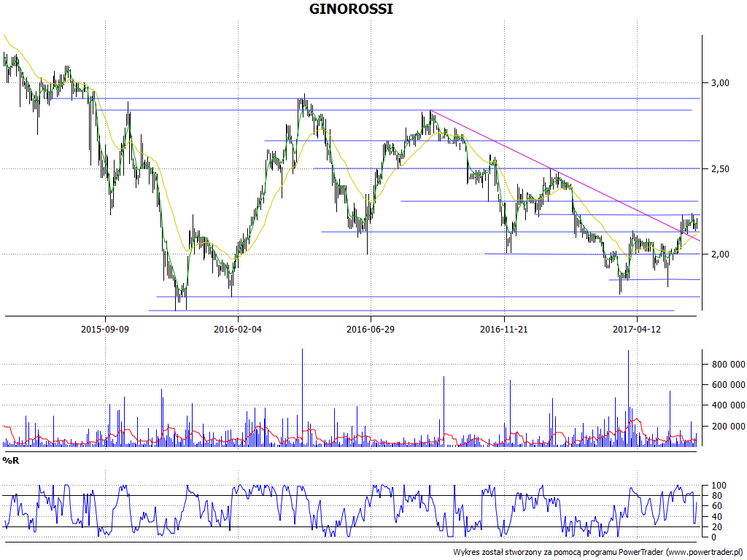Image resolution: width=747 pixels, height=560 pixels.
Task: Click the 0 level on %R axis
Action: tap(714, 537)
